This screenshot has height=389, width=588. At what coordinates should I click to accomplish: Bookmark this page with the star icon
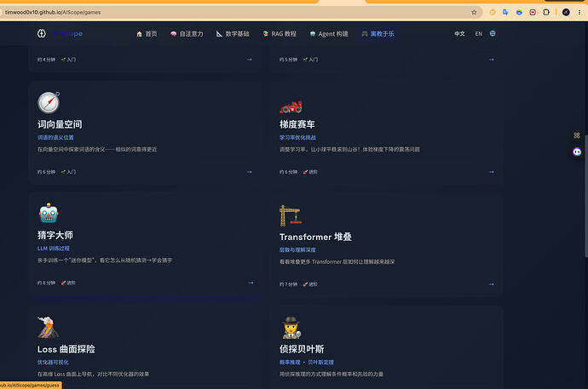point(474,13)
